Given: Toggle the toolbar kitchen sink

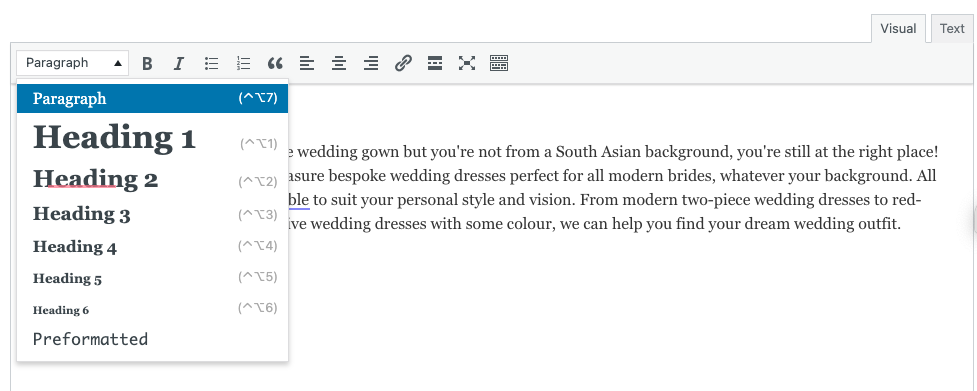Looking at the screenshot, I should tap(499, 63).
